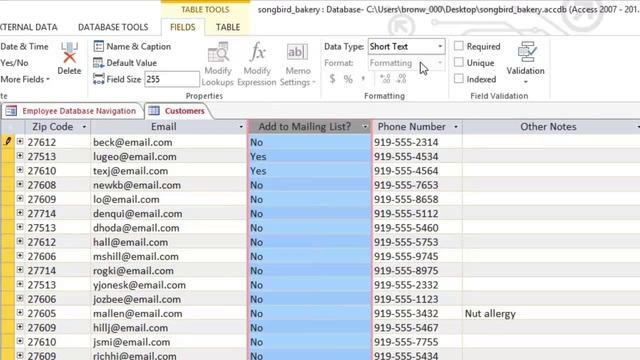Click the yjonesk@email.com cell

(169, 285)
